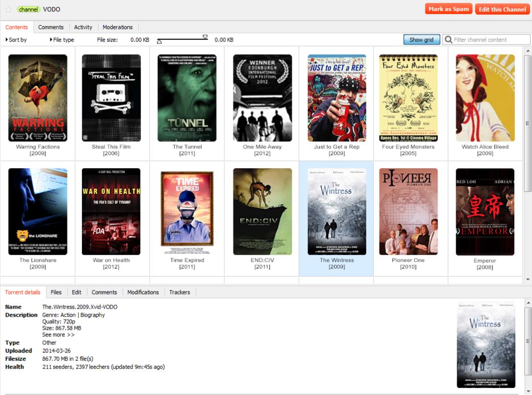Click the Edit this Channel button
The image size is (532, 395).
[502, 9]
